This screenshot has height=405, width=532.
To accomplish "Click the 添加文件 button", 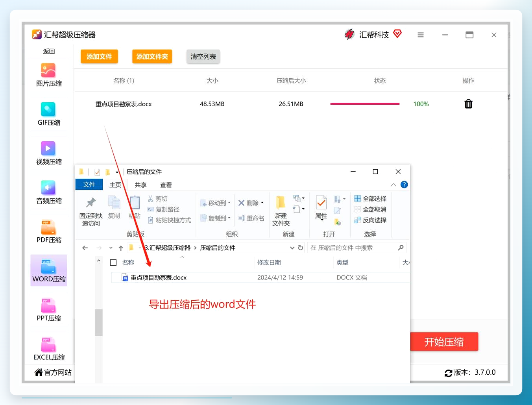I will [x=99, y=56].
